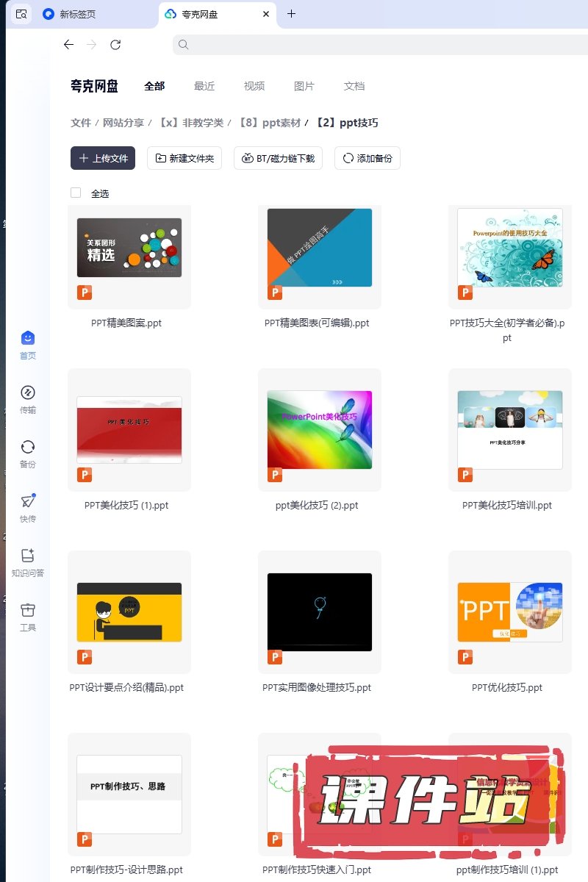The width and height of the screenshot is (588, 882).
Task: Switch to the 最近 recent tab
Action: (204, 86)
